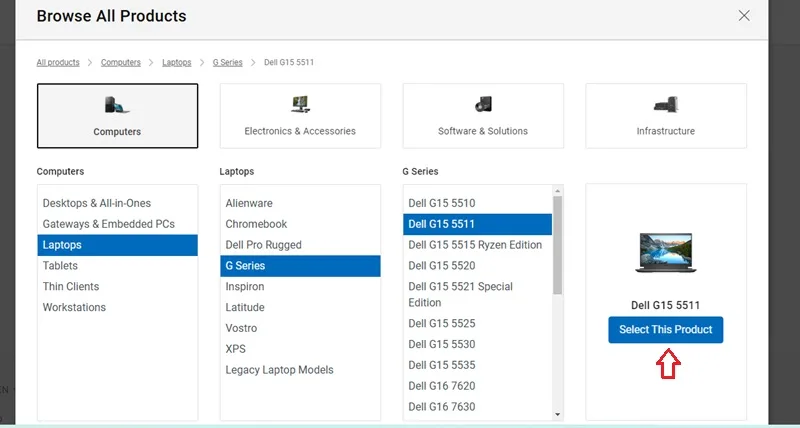
Task: Pick Workstations in the Computers list
Action: pos(117,308)
